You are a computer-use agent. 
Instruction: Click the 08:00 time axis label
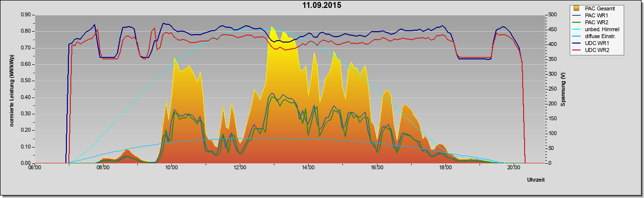(x=103, y=168)
